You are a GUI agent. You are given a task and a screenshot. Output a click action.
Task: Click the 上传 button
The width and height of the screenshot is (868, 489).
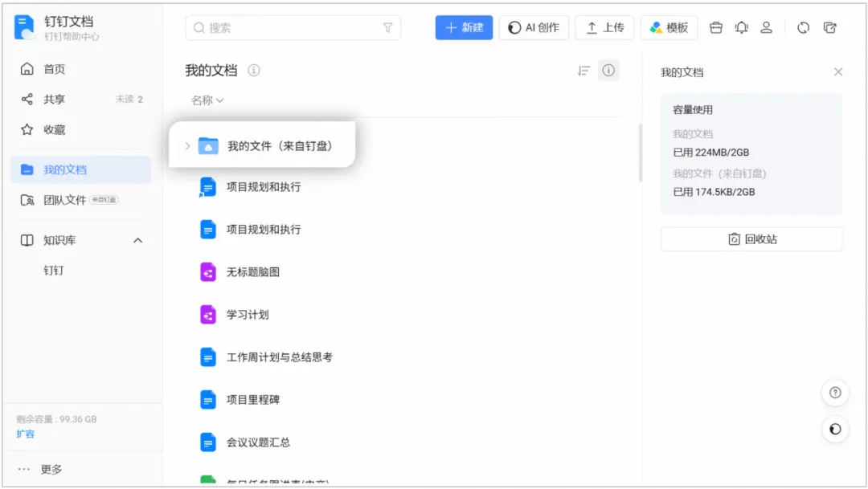604,27
